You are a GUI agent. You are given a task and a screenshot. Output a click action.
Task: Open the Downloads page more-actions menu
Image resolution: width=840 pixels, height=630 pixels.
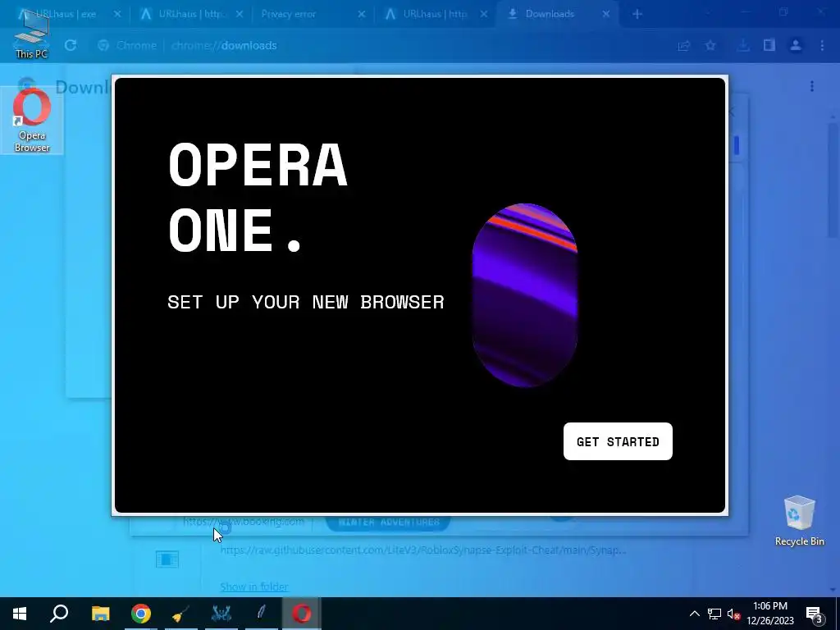pos(812,86)
